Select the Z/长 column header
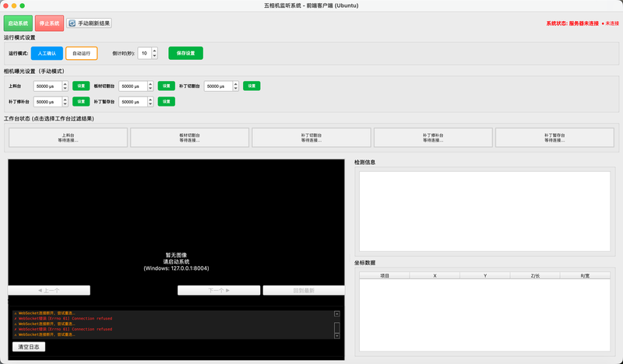This screenshot has height=364, width=623. (535, 275)
